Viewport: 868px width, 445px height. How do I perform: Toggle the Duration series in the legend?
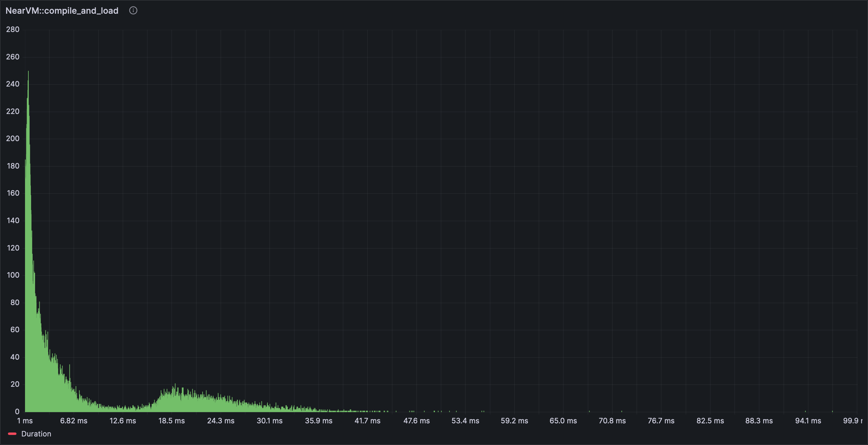pos(36,434)
